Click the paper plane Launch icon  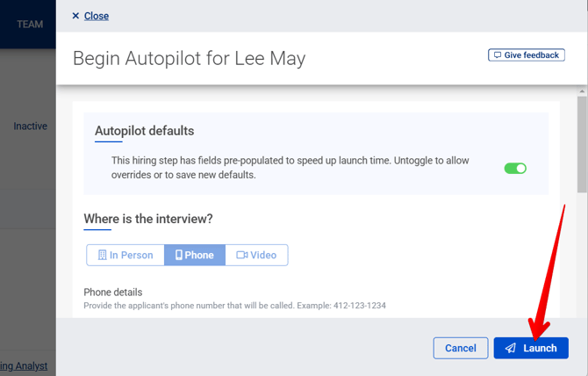click(510, 349)
